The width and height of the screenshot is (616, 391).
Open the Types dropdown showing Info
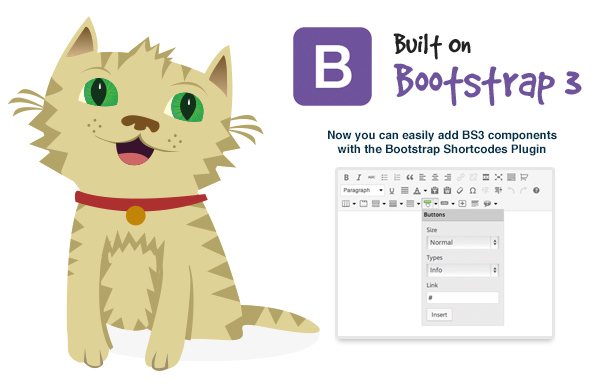pos(462,270)
